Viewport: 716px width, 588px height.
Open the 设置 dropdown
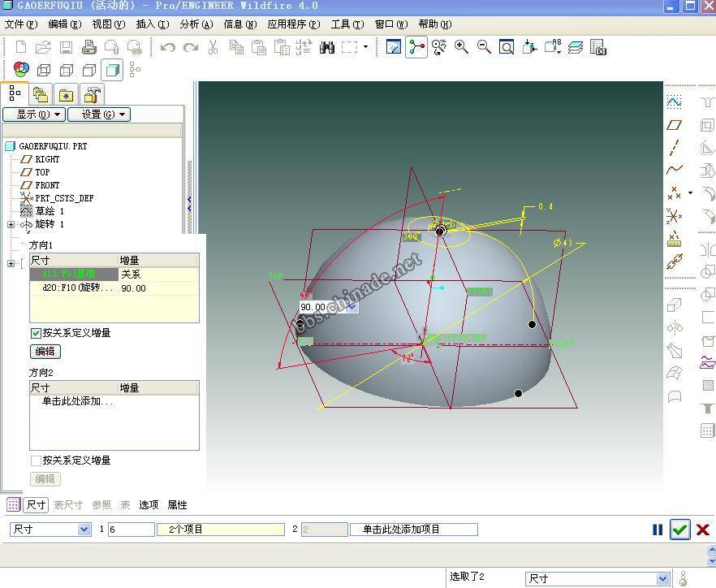[99, 115]
